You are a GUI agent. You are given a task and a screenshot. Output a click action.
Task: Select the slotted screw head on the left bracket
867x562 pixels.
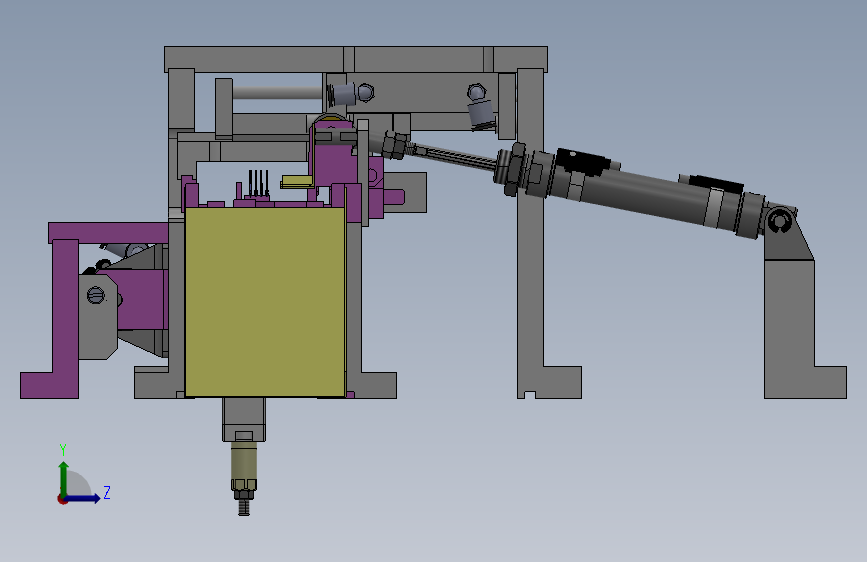coord(96,295)
